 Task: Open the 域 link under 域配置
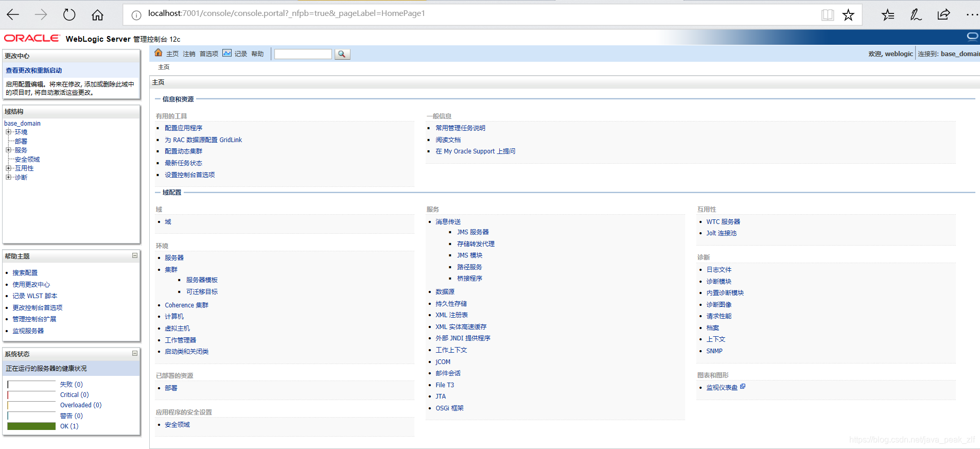point(168,221)
